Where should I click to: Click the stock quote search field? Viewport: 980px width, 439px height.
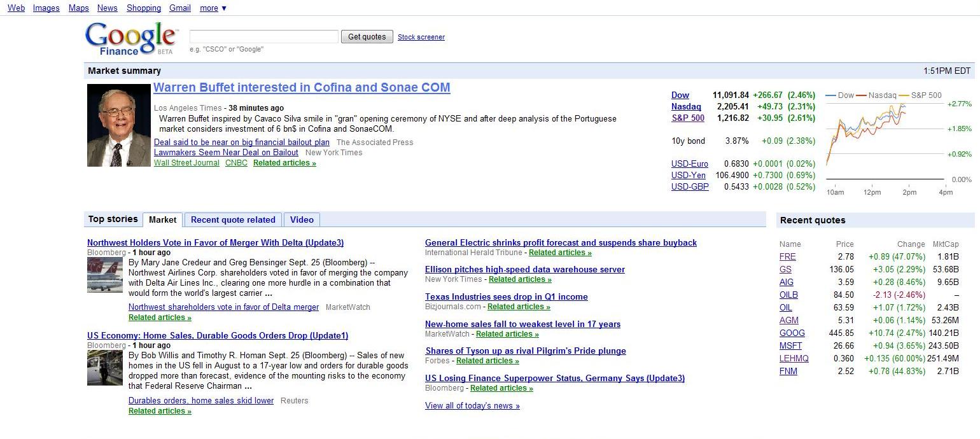click(x=264, y=37)
